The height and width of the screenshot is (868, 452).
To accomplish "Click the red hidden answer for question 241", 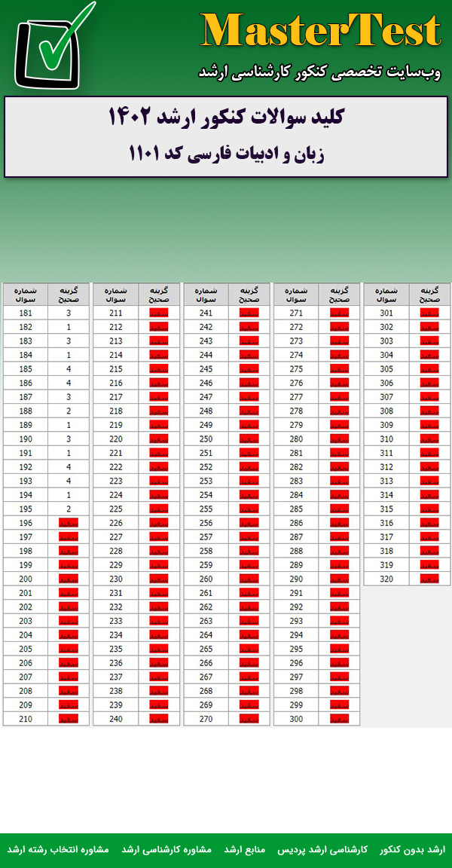I will (x=249, y=313).
